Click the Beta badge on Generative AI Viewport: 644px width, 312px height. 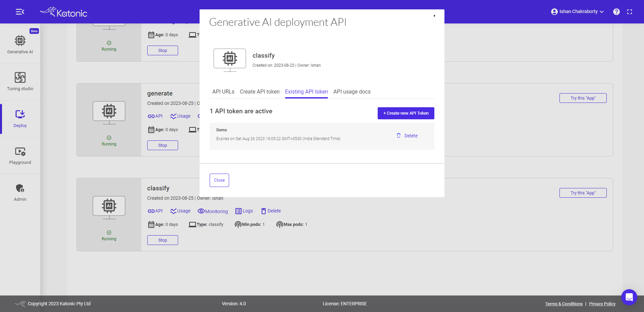click(34, 31)
